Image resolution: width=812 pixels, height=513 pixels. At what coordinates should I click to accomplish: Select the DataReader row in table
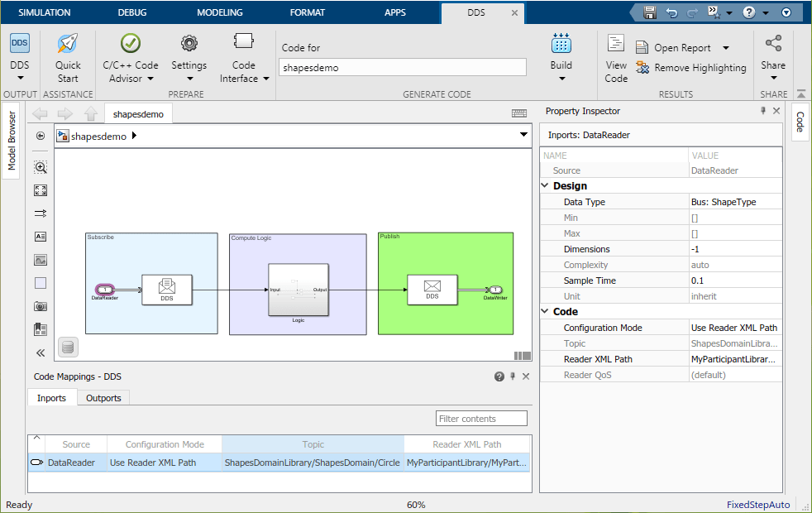pyautogui.click(x=279, y=463)
